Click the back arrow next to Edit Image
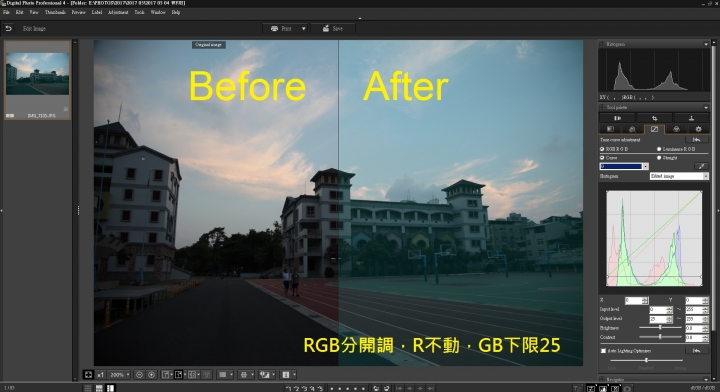 click(8, 28)
